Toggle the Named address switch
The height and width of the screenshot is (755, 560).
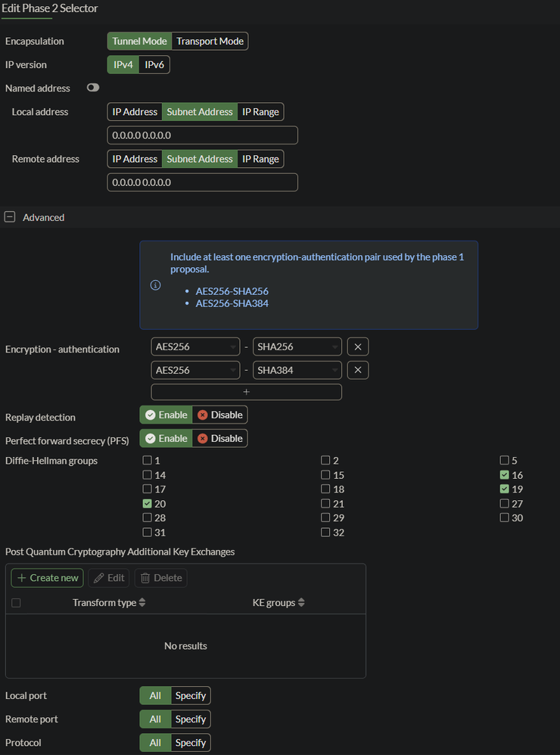[x=93, y=89]
